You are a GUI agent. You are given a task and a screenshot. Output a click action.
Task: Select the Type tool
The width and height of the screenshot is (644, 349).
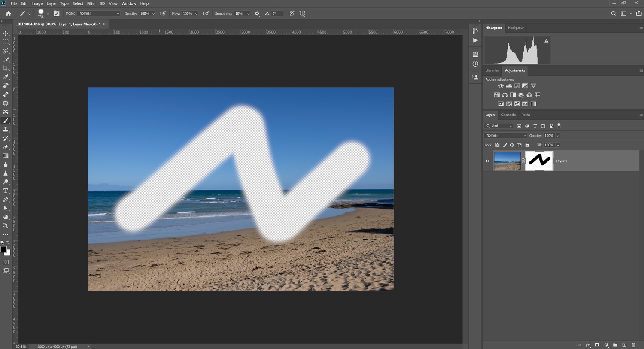pyautogui.click(x=6, y=191)
